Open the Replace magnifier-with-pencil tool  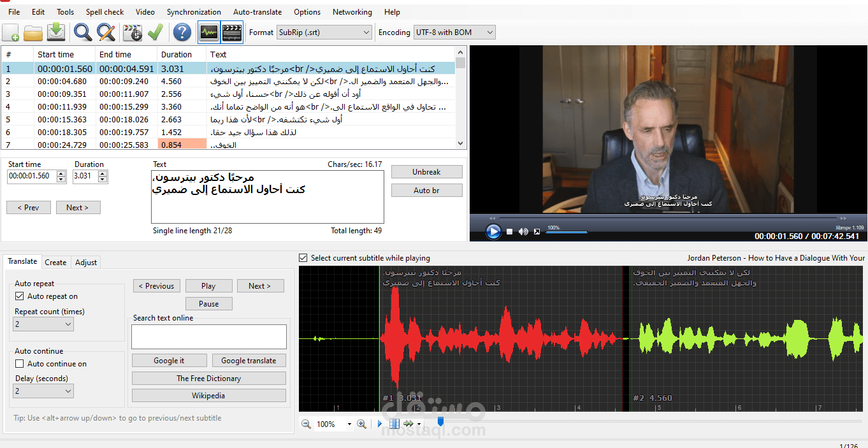pos(106,32)
